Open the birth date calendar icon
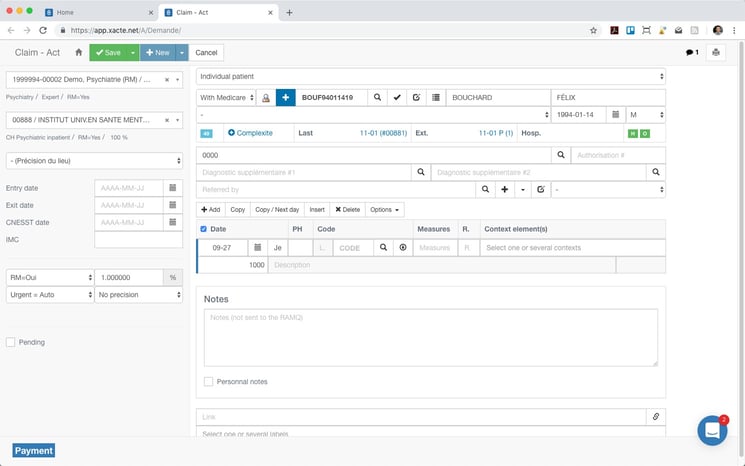The width and height of the screenshot is (745, 466). [615, 114]
